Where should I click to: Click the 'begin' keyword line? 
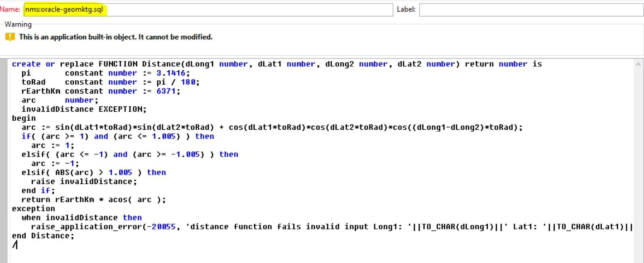[24, 118]
